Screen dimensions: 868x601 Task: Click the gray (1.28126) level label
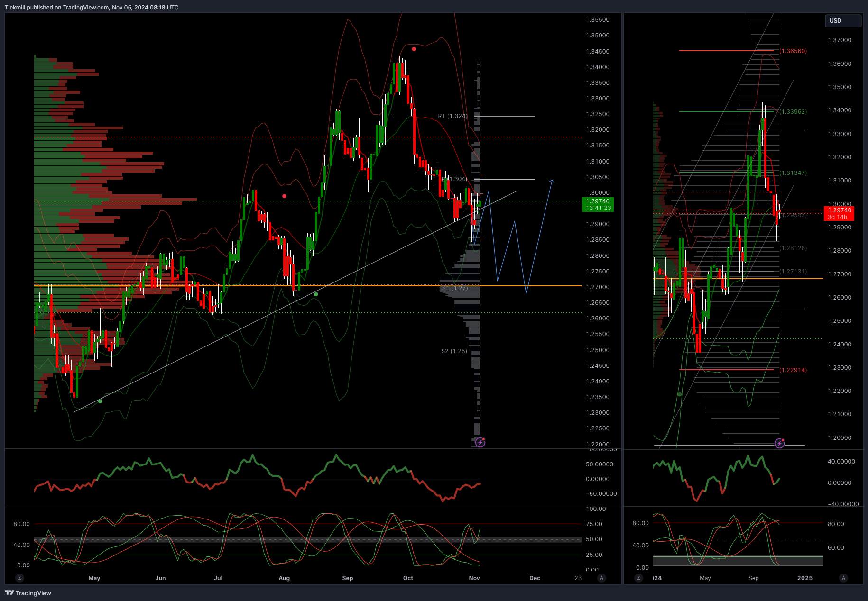coord(793,248)
